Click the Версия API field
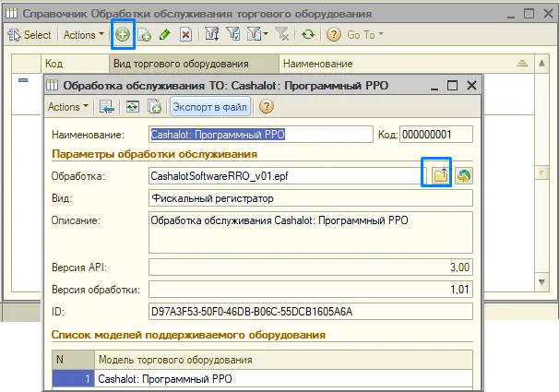Screen dimensions: 559x392 pyautogui.click(x=311, y=267)
